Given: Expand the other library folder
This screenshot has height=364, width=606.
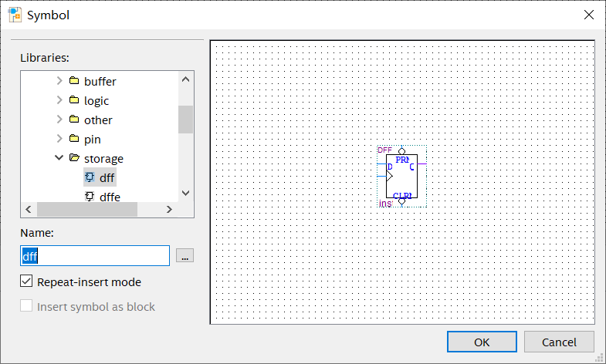Looking at the screenshot, I should (59, 120).
